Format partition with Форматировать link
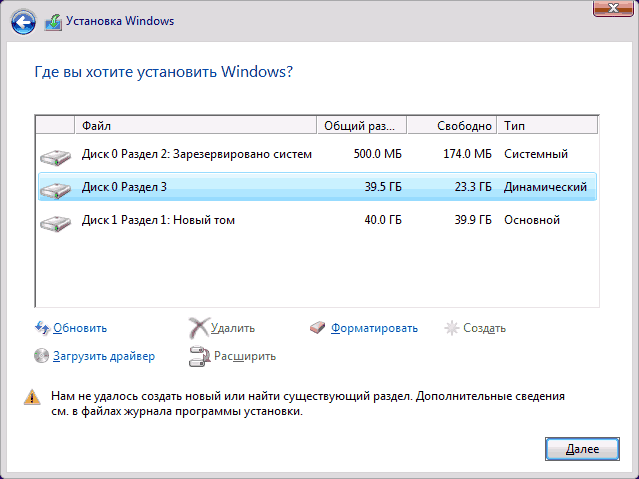The image size is (639, 479). [374, 328]
